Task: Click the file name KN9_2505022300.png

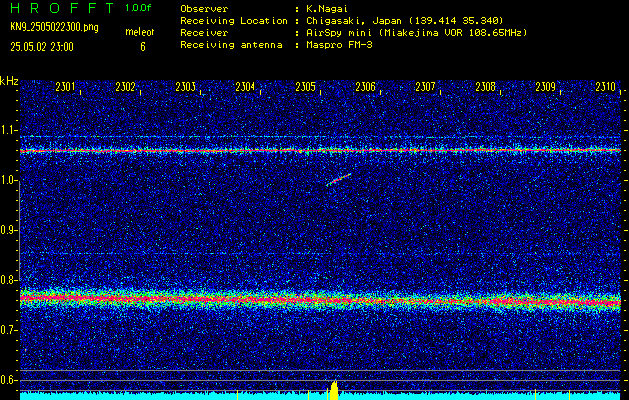Action: (x=54, y=27)
